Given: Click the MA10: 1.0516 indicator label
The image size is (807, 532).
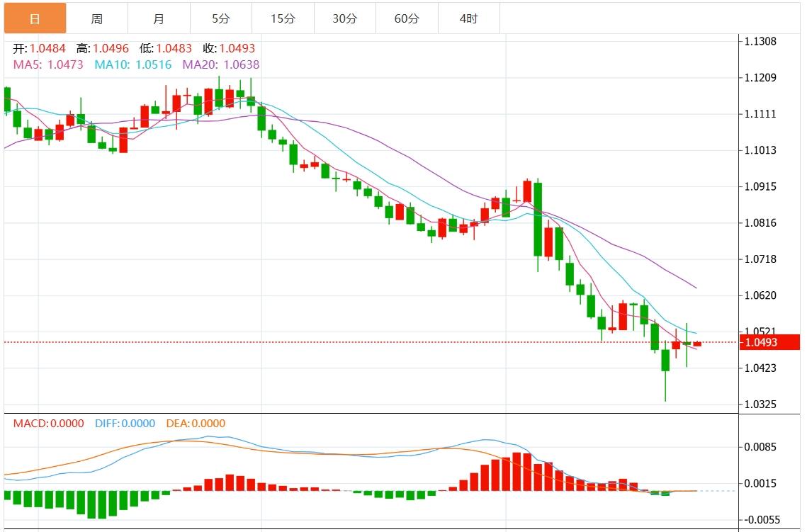Looking at the screenshot, I should pos(132,64).
